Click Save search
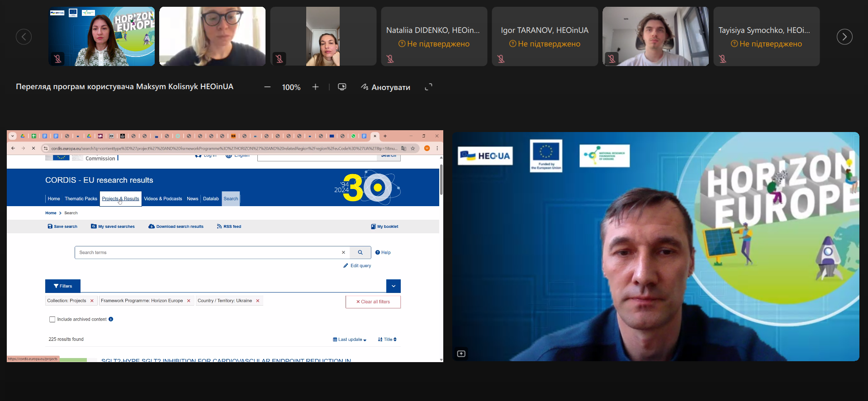Image resolution: width=868 pixels, height=401 pixels. pyautogui.click(x=62, y=226)
